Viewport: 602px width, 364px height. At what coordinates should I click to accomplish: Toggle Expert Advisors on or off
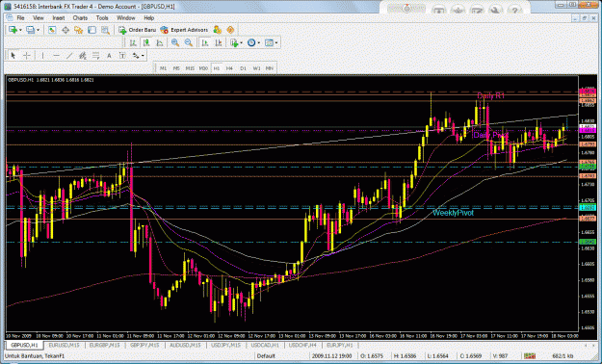[x=184, y=30]
